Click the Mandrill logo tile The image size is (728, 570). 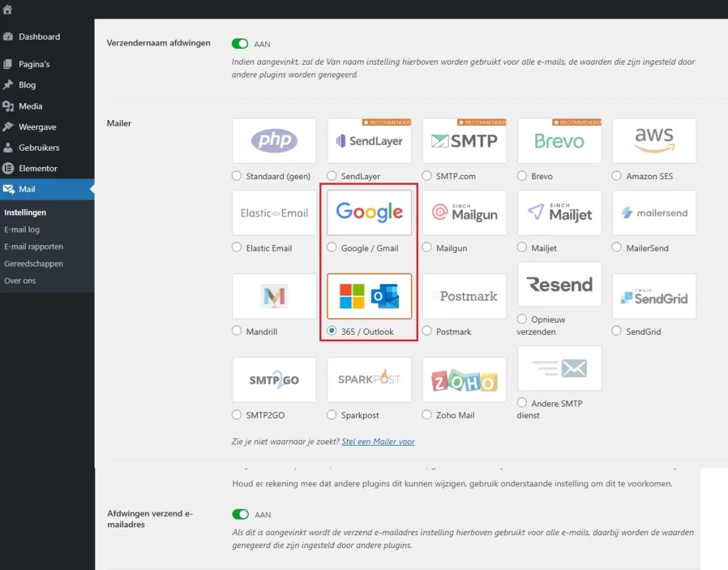point(274,296)
